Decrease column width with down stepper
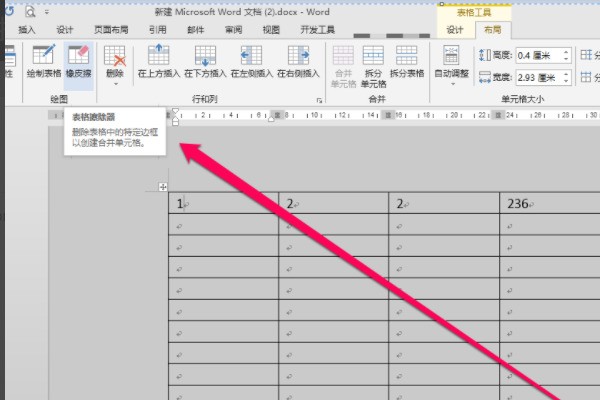This screenshot has height=400, width=600. coord(566,81)
